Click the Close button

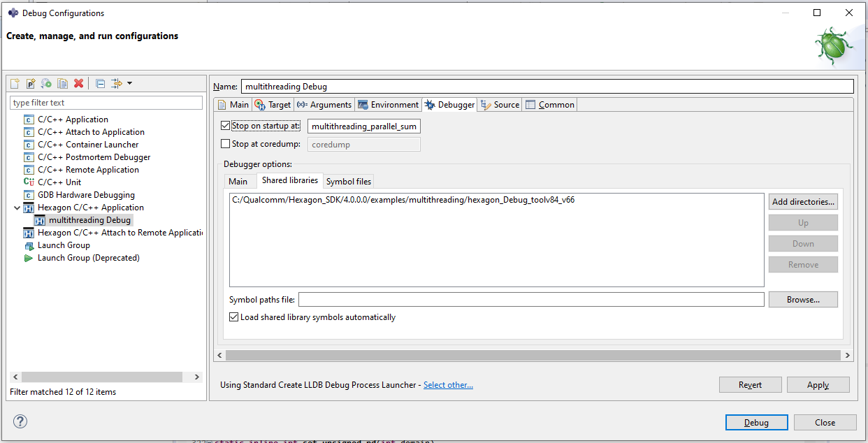point(825,422)
